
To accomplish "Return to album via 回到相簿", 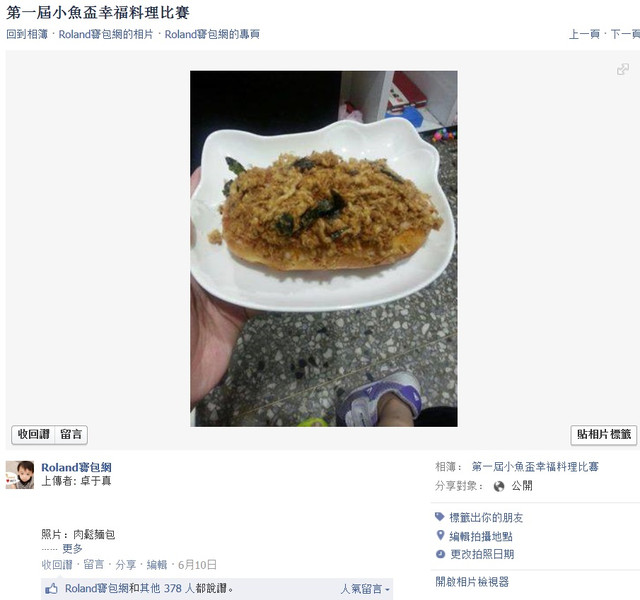I will 27,34.
